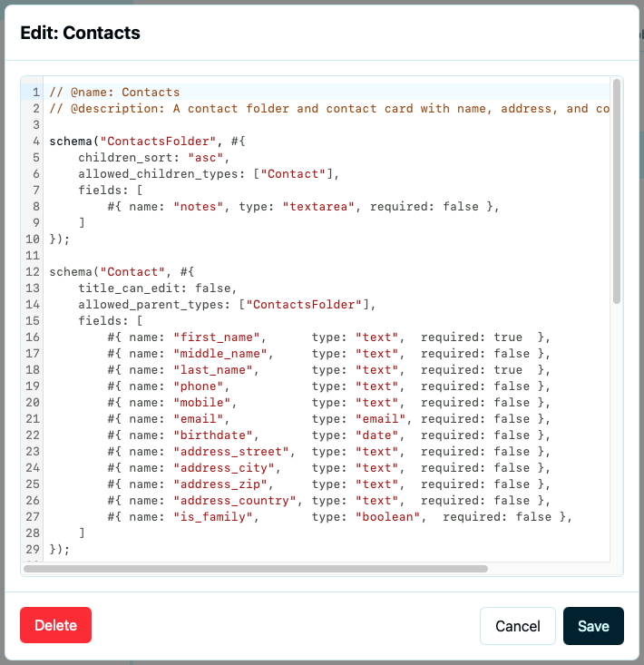This screenshot has height=665, width=644.
Task: Click line number 29 in the gutter
Action: point(33,549)
